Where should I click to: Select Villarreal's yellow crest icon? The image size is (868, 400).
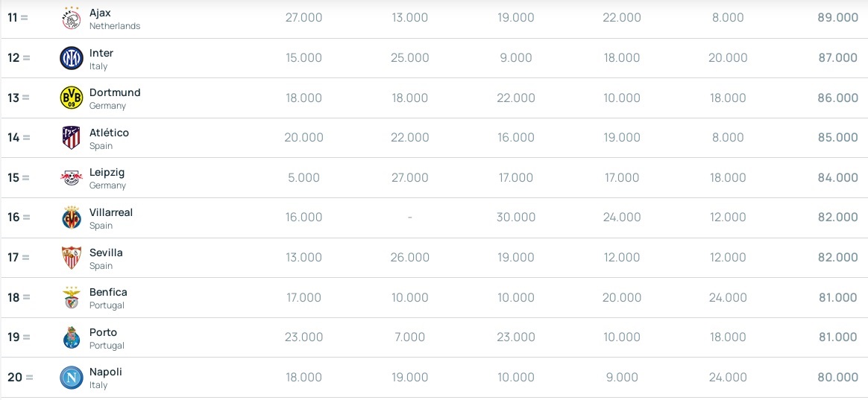[x=72, y=218]
